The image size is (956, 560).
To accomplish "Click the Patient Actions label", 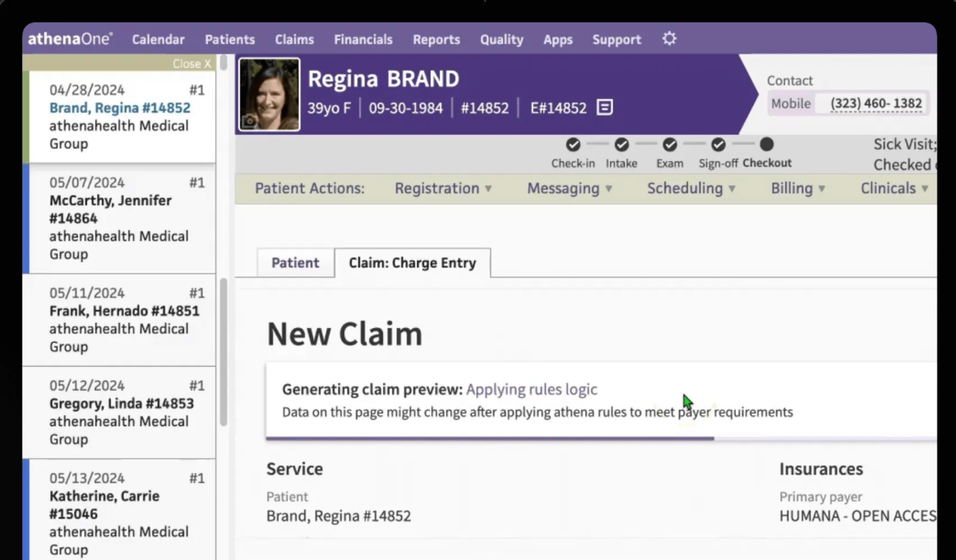I will [x=310, y=188].
